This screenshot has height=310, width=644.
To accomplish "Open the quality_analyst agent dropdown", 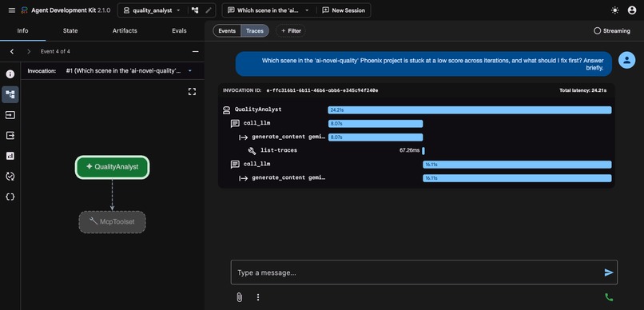I will click(x=152, y=10).
